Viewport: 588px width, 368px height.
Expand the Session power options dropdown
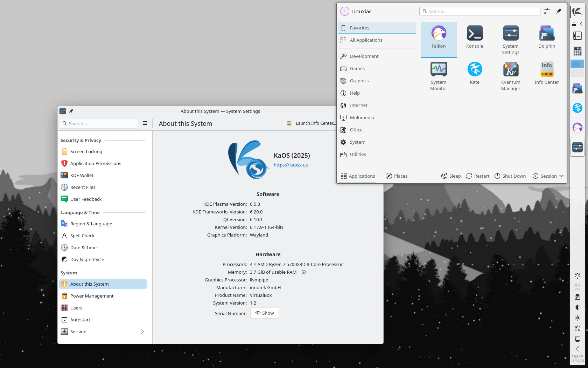tap(548, 176)
